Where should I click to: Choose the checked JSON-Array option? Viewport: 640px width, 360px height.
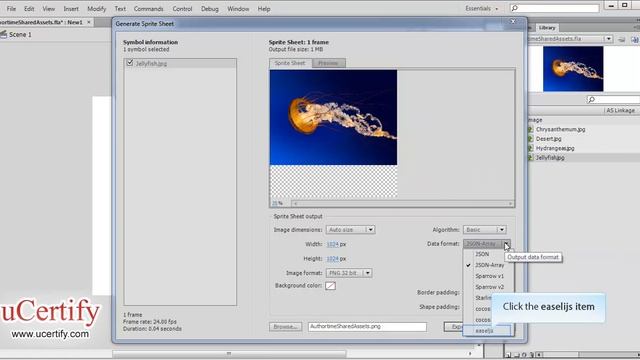[489, 265]
